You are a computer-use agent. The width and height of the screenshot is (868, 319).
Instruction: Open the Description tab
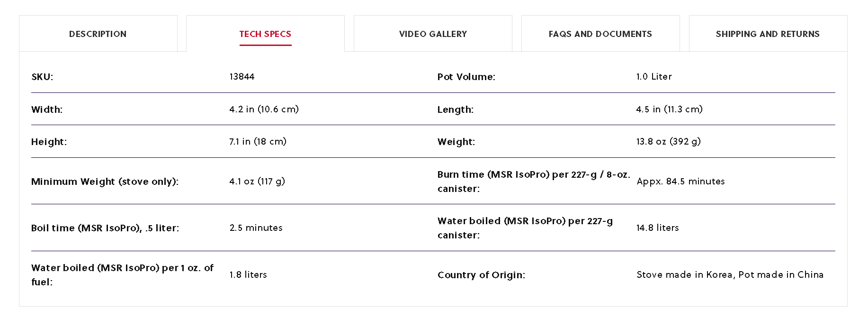click(x=98, y=34)
